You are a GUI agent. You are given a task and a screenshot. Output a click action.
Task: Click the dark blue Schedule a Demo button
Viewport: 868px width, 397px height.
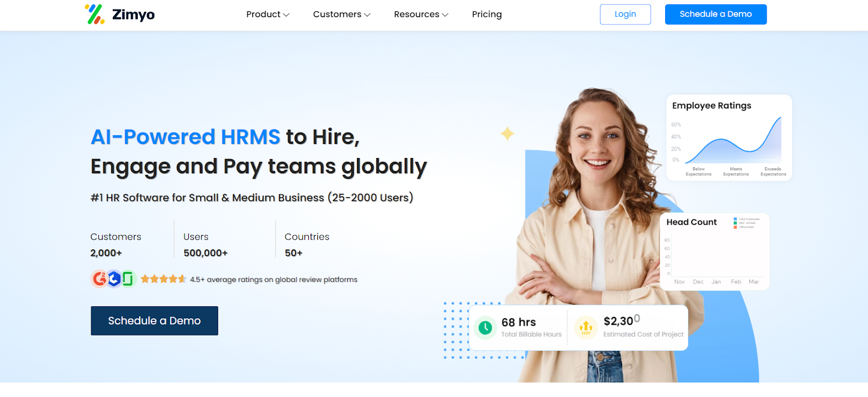[154, 320]
